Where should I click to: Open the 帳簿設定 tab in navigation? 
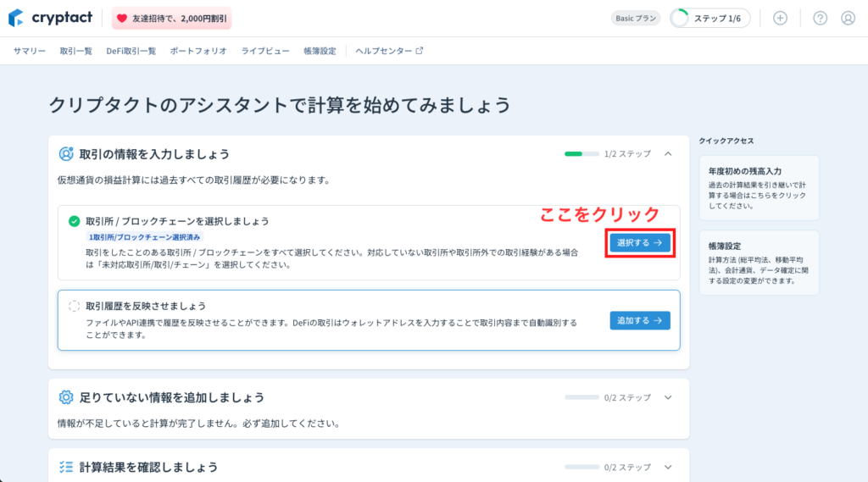click(x=320, y=51)
